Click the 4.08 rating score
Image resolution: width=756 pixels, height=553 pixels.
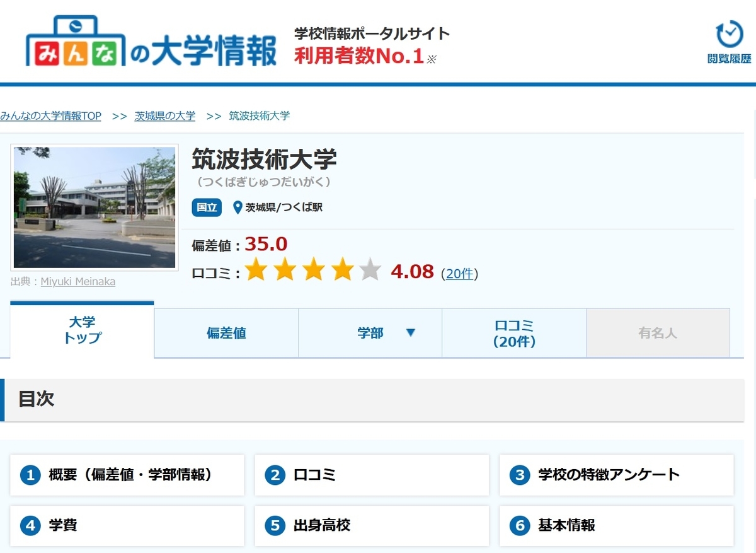pos(413,272)
